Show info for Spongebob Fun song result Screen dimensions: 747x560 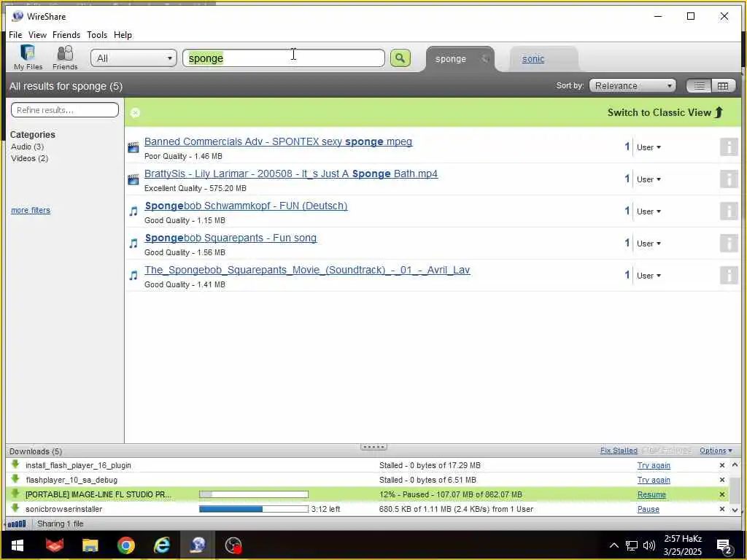pos(729,244)
